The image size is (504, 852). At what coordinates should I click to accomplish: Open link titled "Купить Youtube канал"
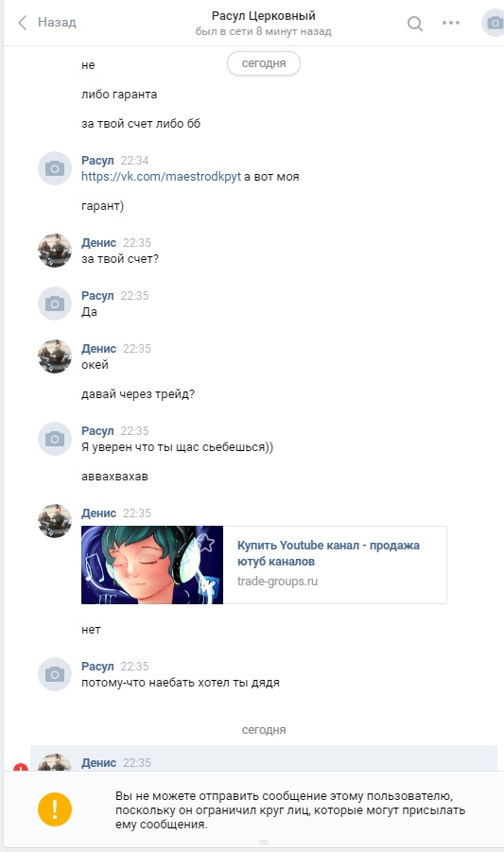click(328, 553)
